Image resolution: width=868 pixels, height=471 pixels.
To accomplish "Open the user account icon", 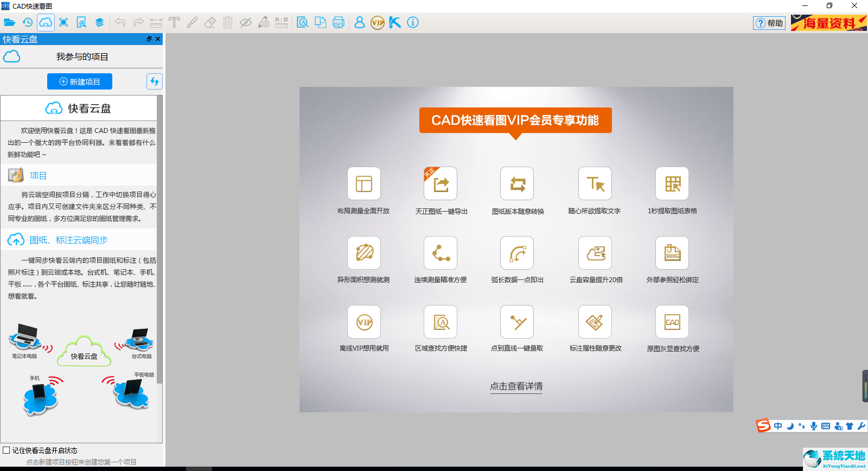I will pos(360,23).
